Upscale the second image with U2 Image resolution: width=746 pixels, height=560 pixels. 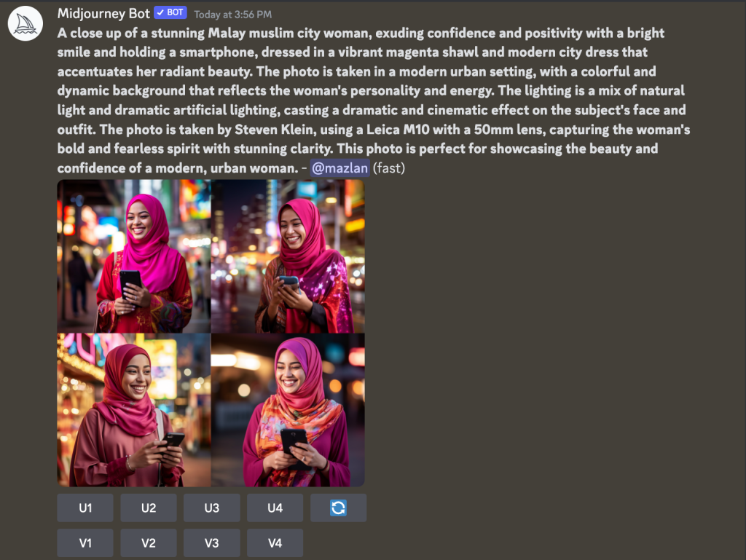point(149,508)
